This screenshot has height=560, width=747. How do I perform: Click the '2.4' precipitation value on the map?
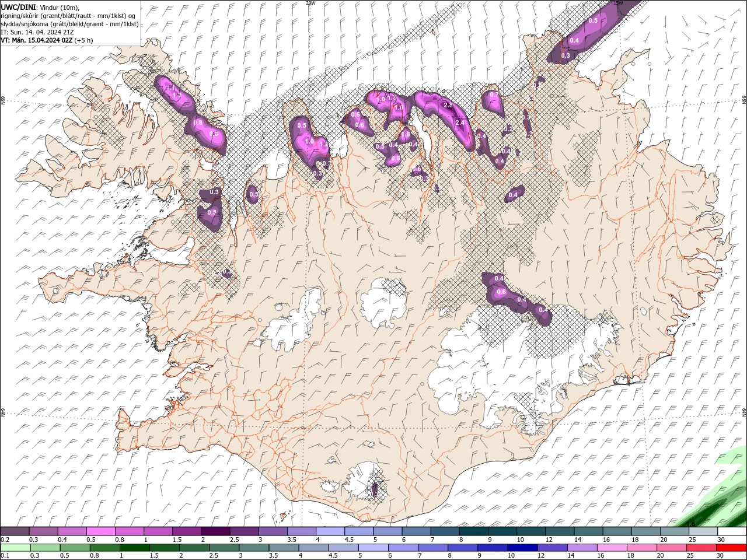coord(459,123)
